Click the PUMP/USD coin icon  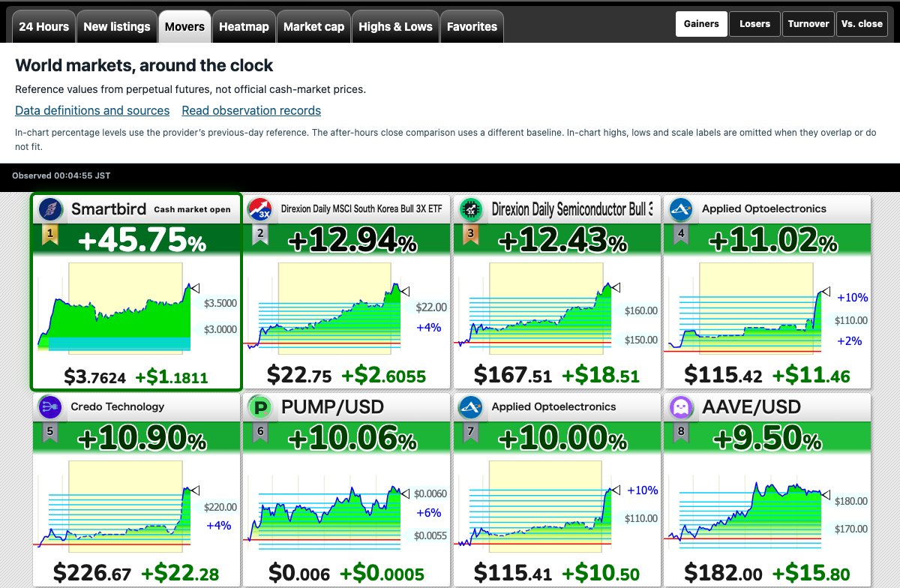262,407
